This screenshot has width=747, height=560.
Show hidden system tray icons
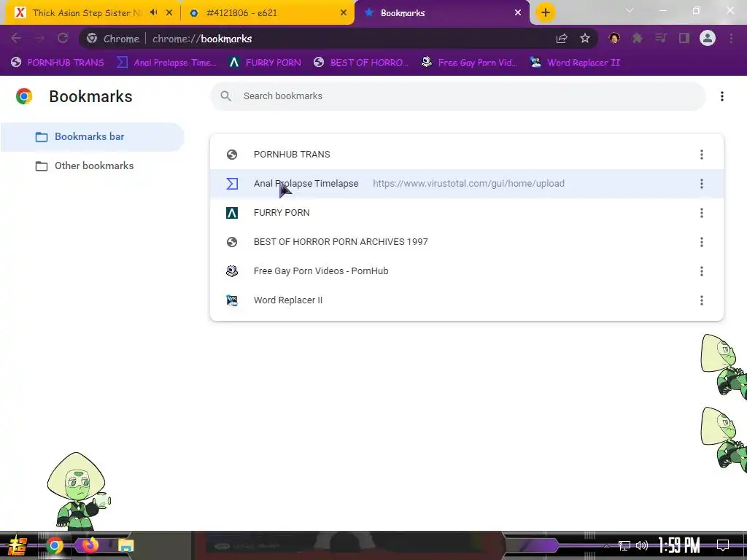[x=606, y=545]
